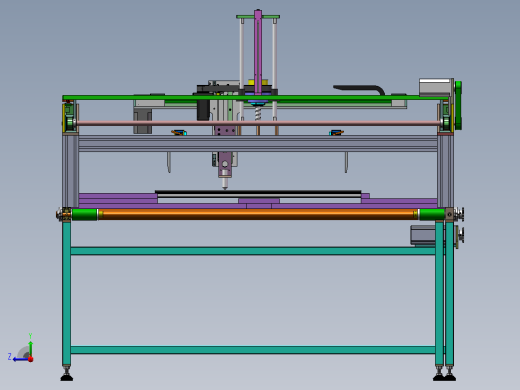This screenshot has height=390, width=520.
Task: Select the left green roller end cap
Action: [85, 214]
